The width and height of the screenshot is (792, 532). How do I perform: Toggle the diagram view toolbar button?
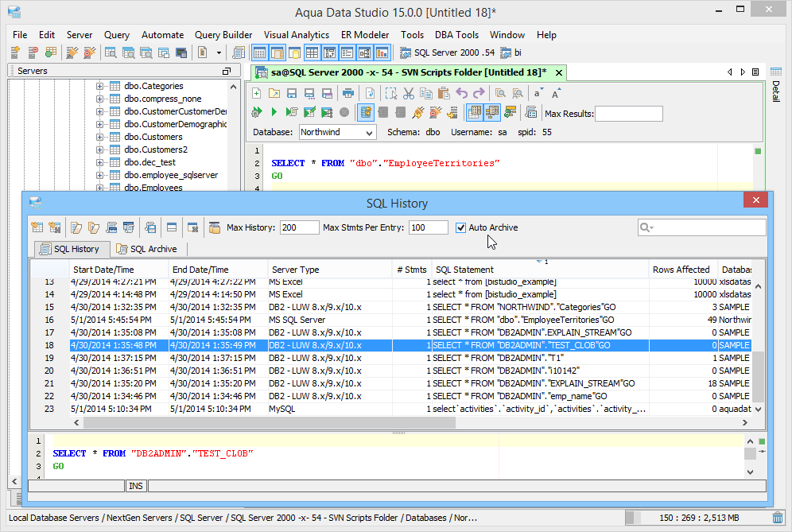tap(365, 52)
